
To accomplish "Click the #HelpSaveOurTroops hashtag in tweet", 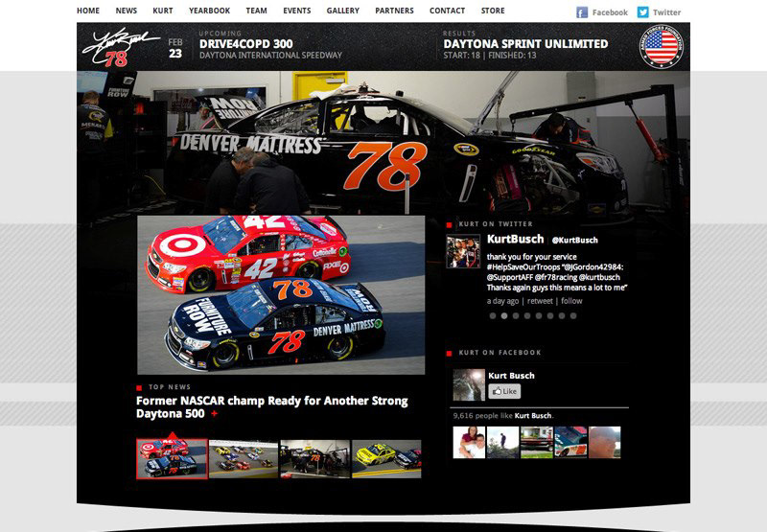I will coord(523,267).
